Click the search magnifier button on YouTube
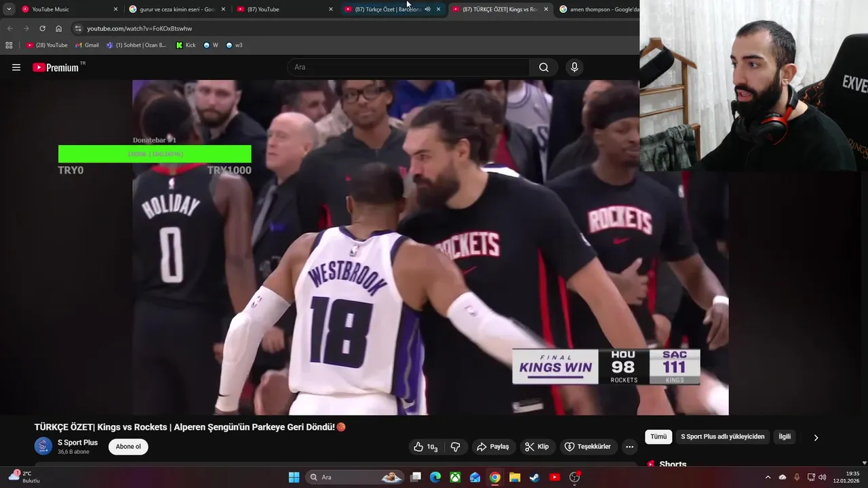Screen dimensions: 868x488 coord(544,67)
